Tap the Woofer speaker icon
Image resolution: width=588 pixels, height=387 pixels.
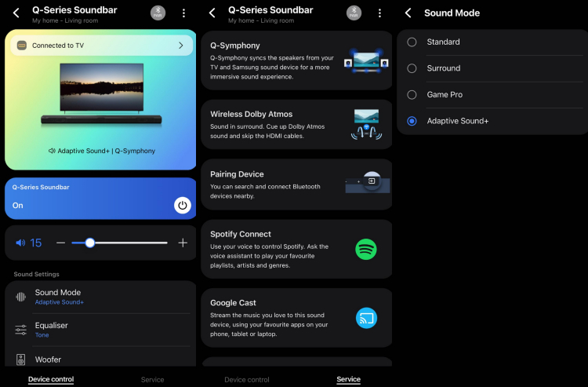[x=21, y=360]
